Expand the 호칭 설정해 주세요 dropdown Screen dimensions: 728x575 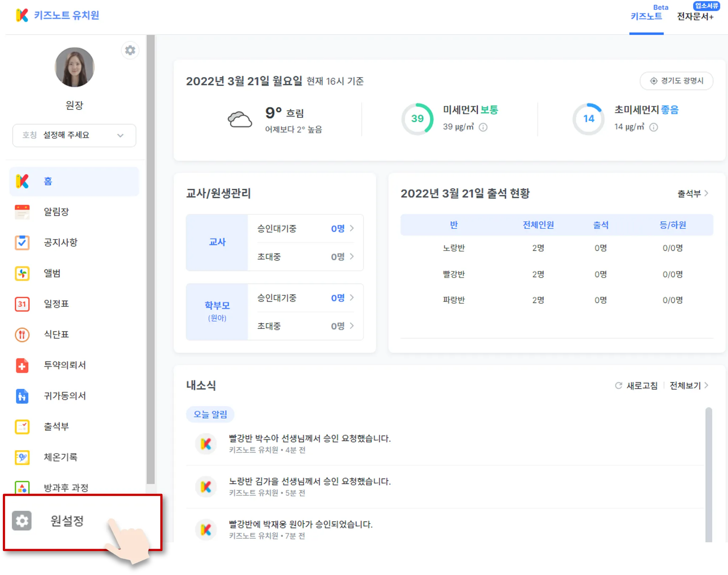(x=74, y=135)
